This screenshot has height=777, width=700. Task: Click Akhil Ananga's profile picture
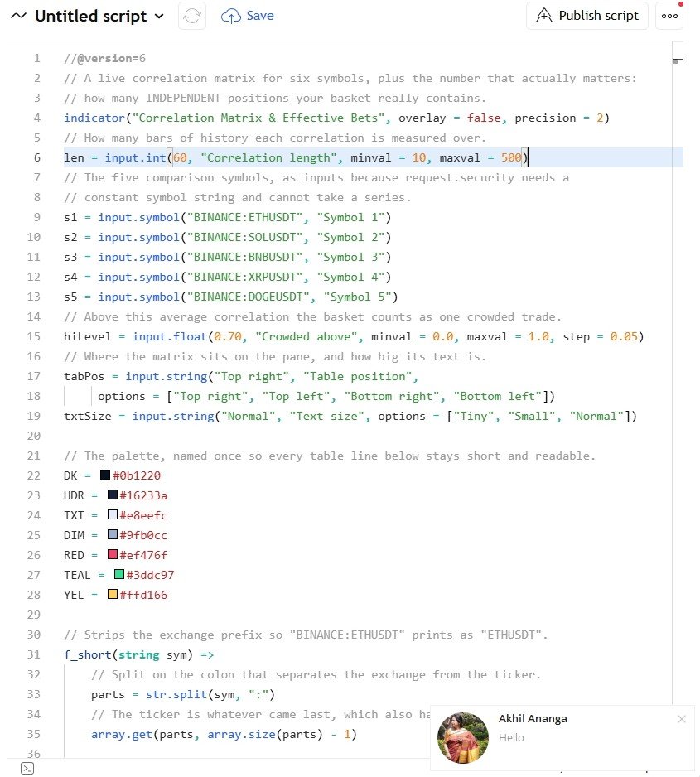(463, 738)
